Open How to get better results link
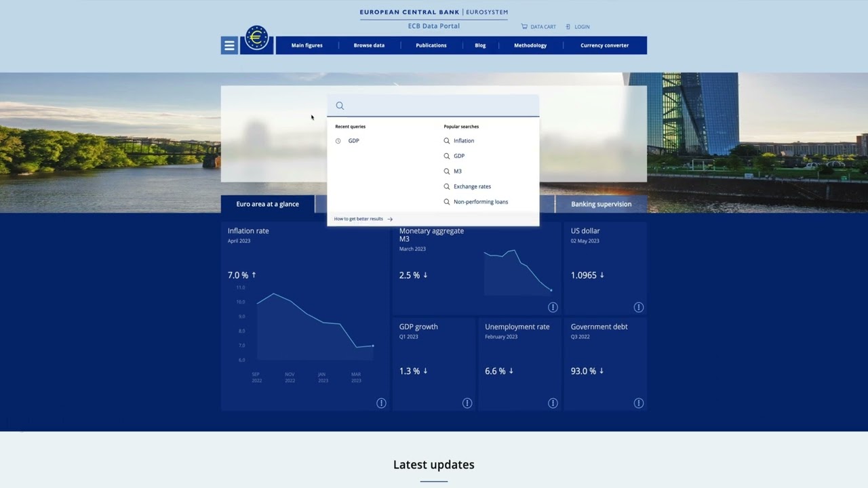 [359, 219]
